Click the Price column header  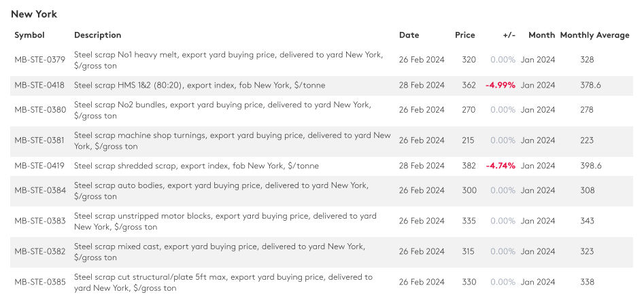[x=464, y=35]
